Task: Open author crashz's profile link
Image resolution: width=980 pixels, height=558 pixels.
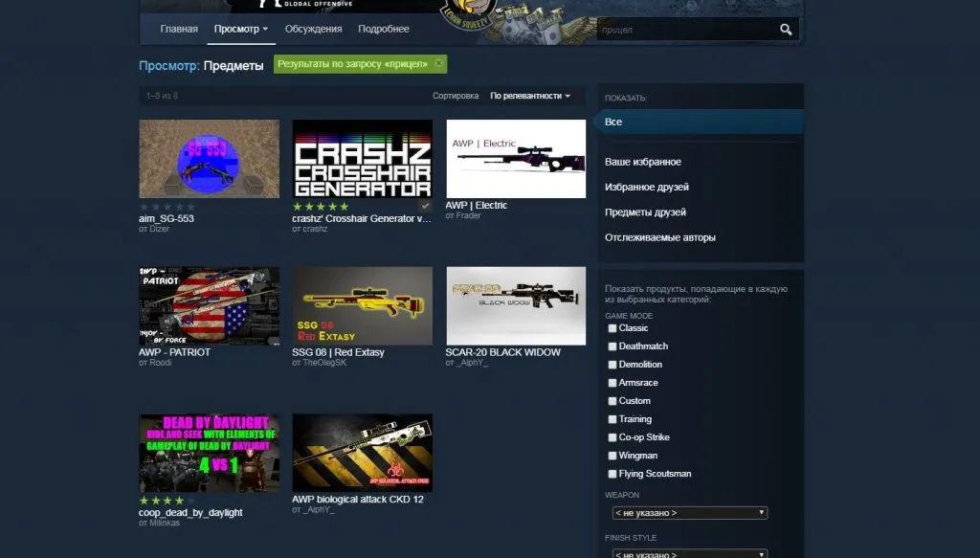Action: tap(314, 229)
